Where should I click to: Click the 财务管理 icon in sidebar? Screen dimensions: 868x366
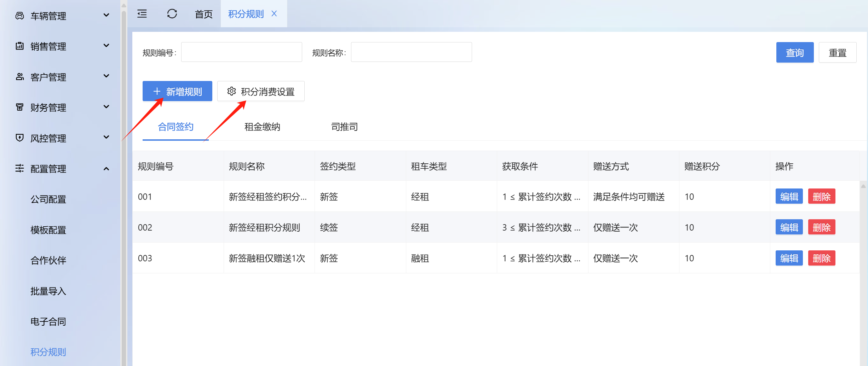coord(20,107)
